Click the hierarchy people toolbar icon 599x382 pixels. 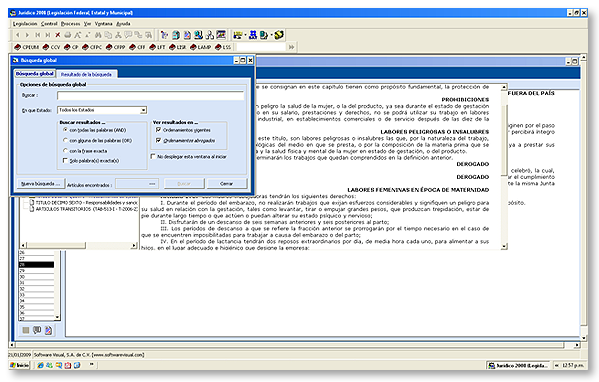pyautogui.click(x=210, y=35)
